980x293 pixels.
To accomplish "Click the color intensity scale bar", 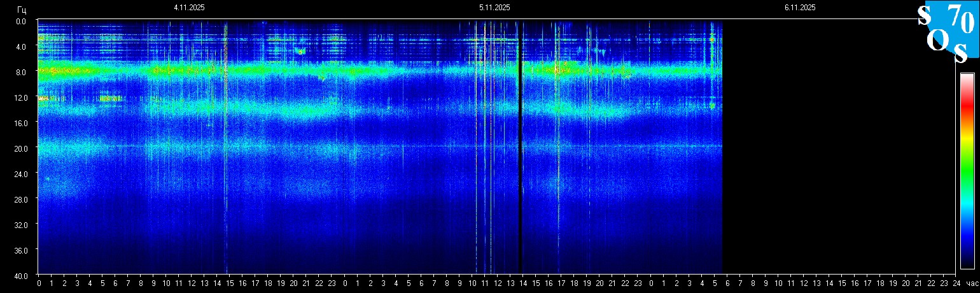I will pos(967,171).
